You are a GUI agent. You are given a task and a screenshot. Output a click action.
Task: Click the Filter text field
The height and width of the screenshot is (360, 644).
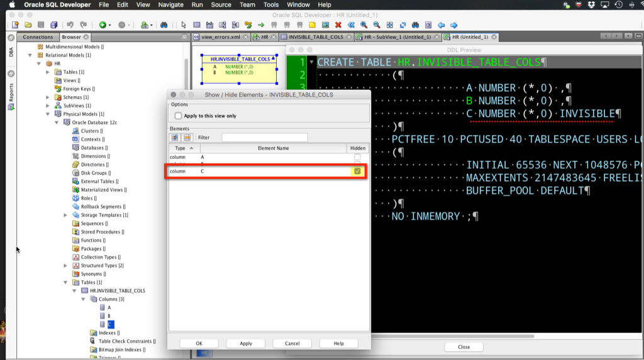point(264,138)
